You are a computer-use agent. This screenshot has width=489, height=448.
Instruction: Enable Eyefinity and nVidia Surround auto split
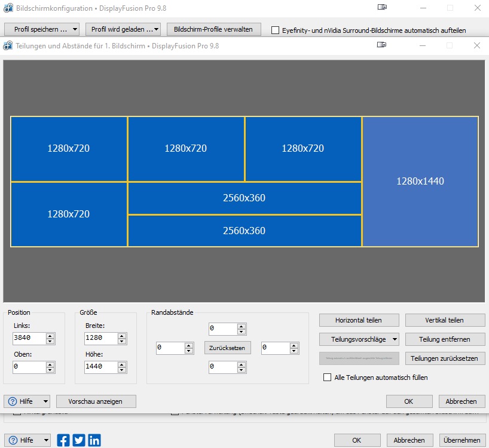[x=275, y=30]
